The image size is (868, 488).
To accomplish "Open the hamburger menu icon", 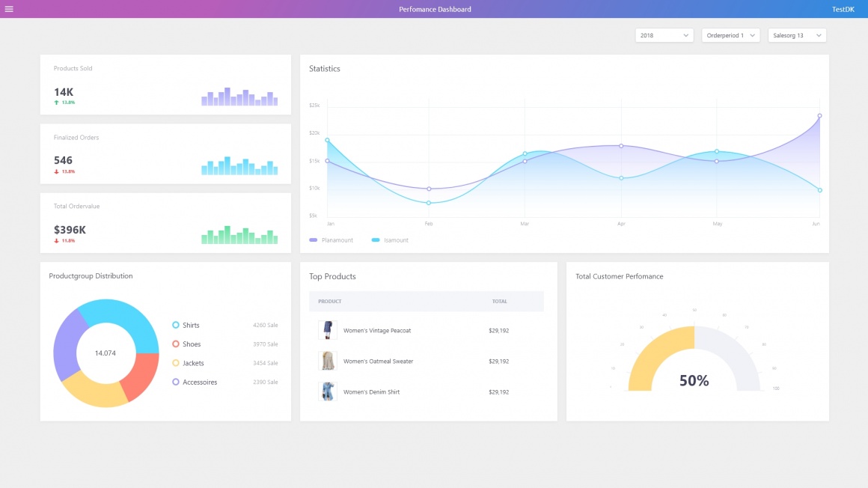I will [x=9, y=9].
